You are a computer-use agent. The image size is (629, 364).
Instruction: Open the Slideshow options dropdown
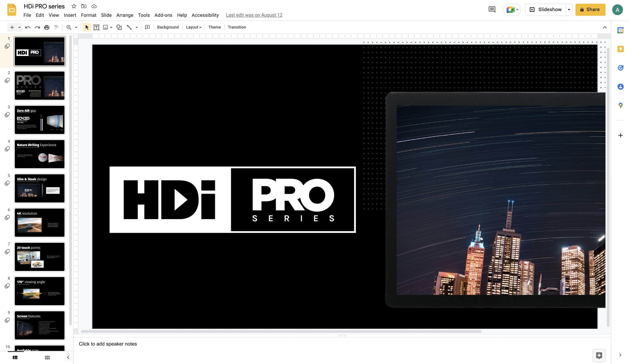point(569,9)
